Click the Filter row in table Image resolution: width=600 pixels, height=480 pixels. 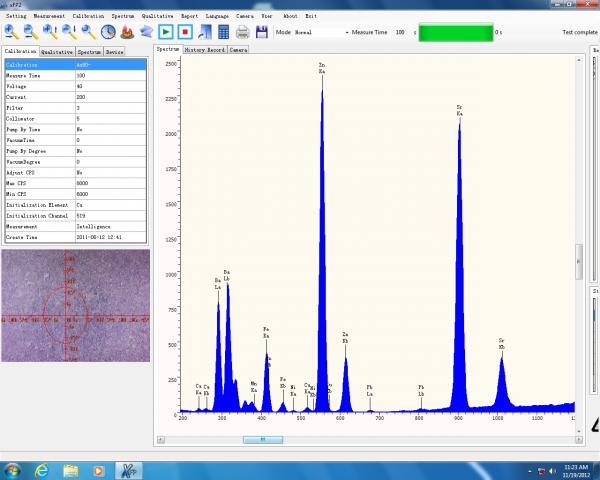(x=75, y=108)
